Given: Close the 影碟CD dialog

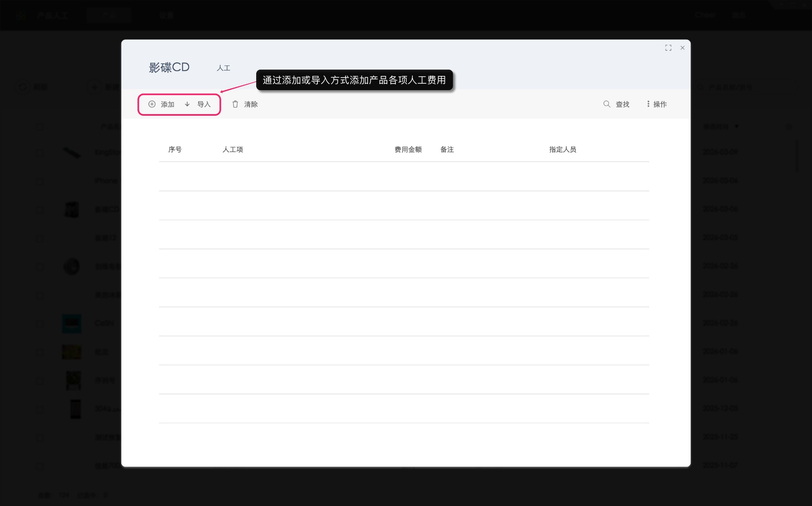Looking at the screenshot, I should pyautogui.click(x=682, y=48).
